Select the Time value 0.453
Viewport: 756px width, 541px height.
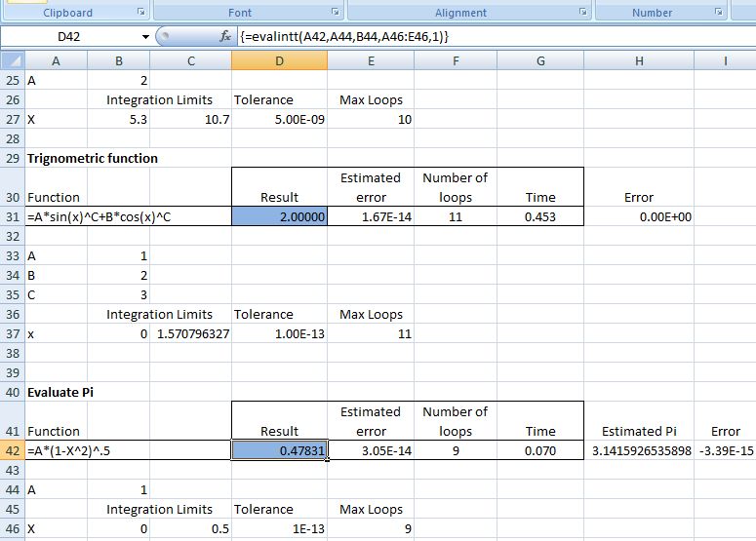point(539,216)
